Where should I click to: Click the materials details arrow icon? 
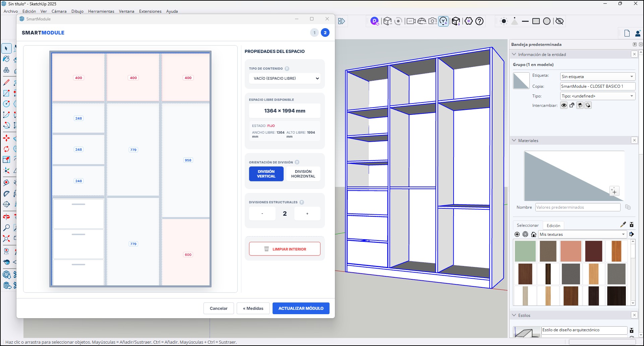tap(632, 234)
